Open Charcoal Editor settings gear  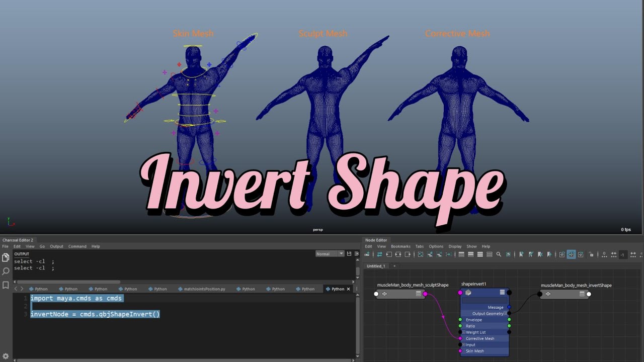tap(6, 356)
